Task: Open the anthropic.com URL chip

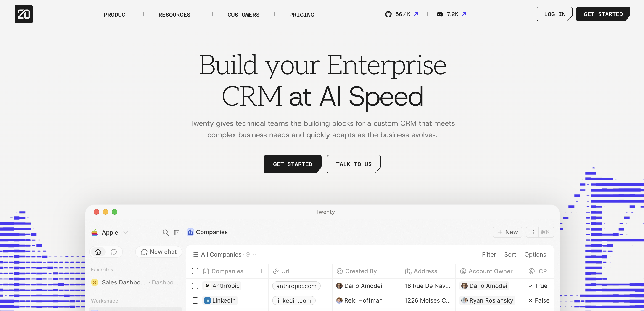Action: (296, 286)
